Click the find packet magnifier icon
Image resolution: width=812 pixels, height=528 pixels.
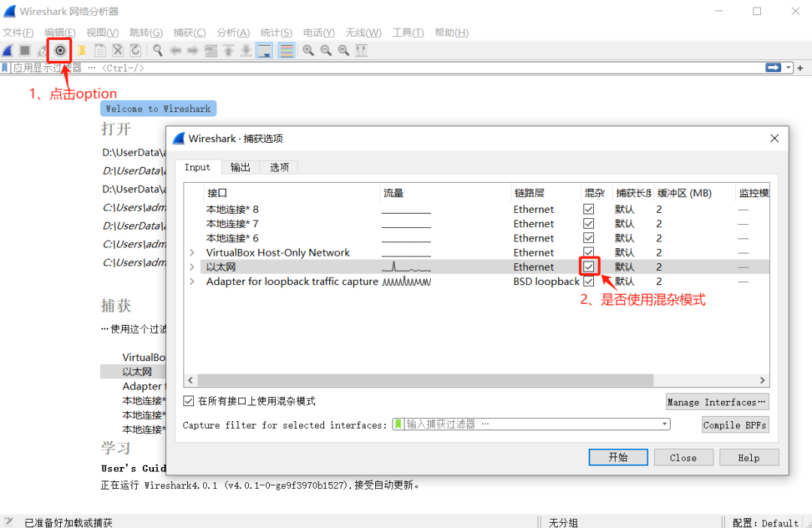tap(157, 50)
